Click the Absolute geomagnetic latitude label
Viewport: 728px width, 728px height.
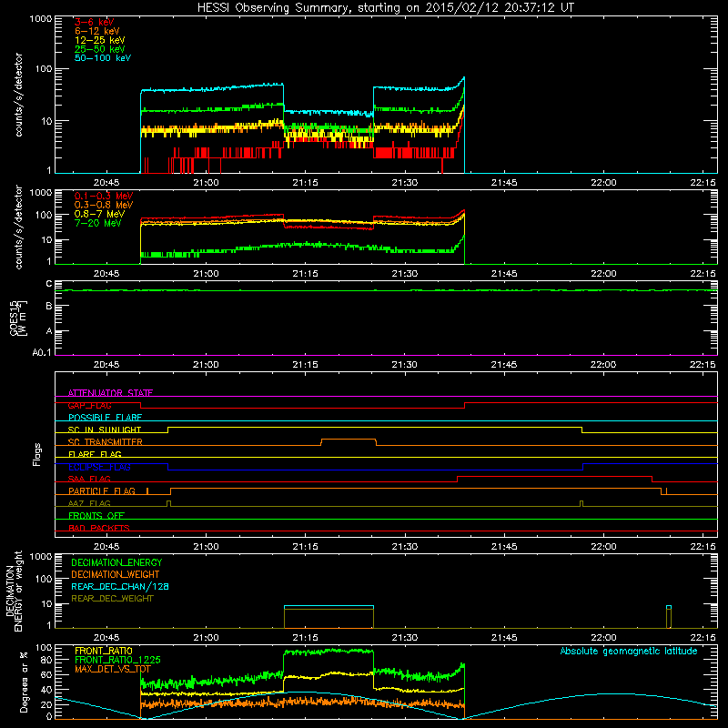point(629,651)
